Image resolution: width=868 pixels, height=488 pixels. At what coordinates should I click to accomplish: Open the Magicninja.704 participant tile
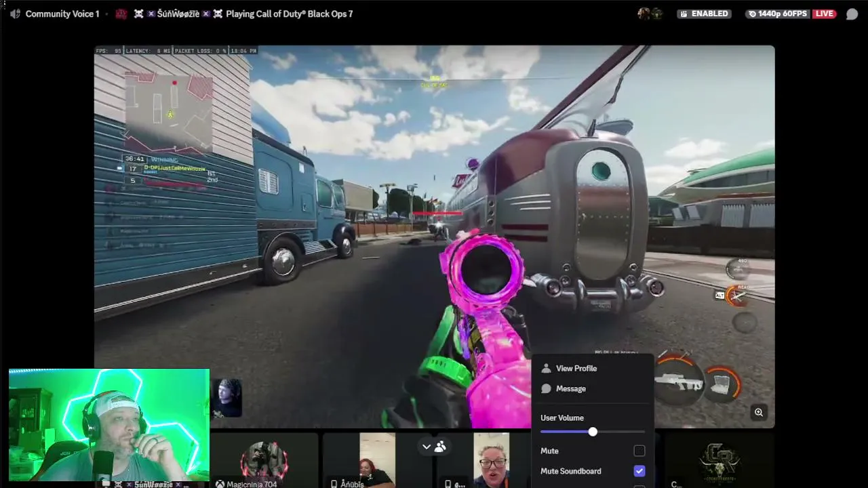tap(264, 461)
